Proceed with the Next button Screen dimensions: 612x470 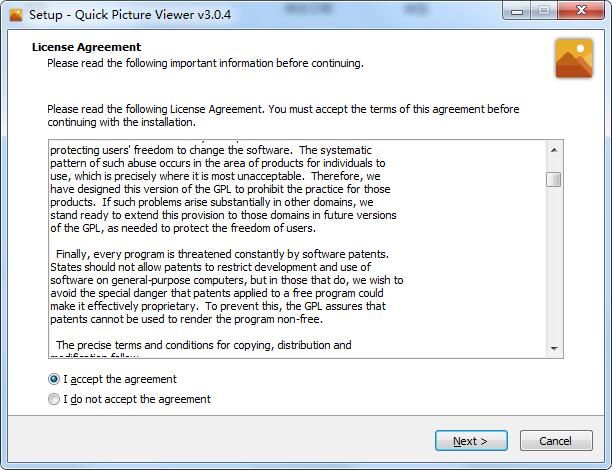click(x=470, y=441)
